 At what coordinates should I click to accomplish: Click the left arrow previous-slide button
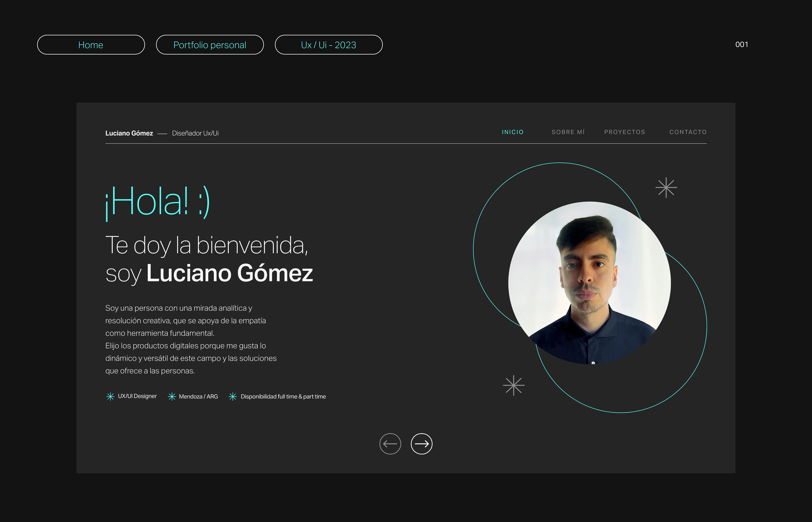(390, 444)
